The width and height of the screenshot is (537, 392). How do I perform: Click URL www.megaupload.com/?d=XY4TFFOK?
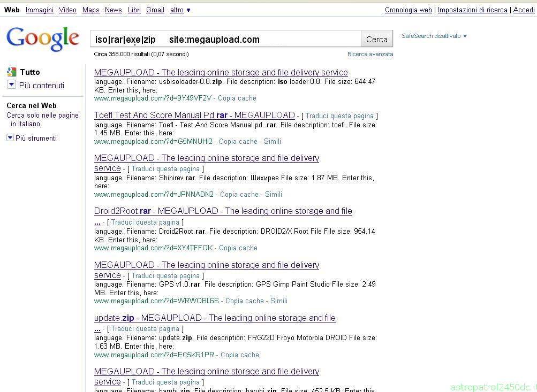pyautogui.click(x=154, y=248)
